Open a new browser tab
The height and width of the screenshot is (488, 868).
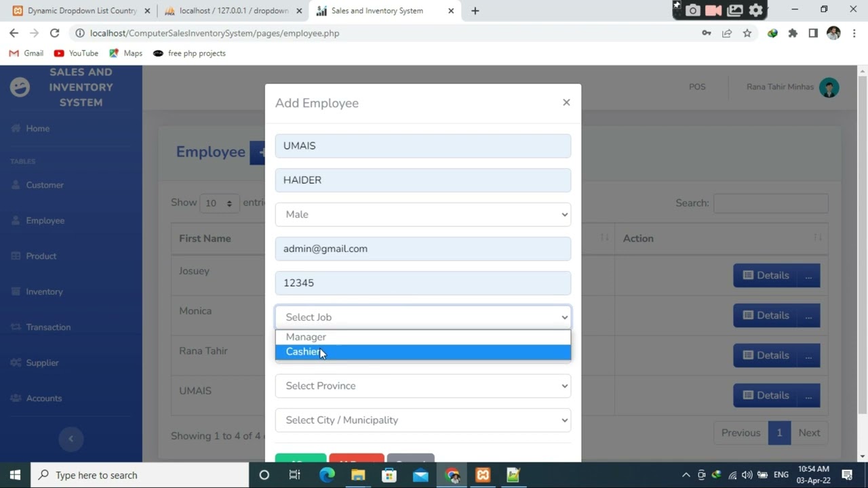click(x=475, y=11)
